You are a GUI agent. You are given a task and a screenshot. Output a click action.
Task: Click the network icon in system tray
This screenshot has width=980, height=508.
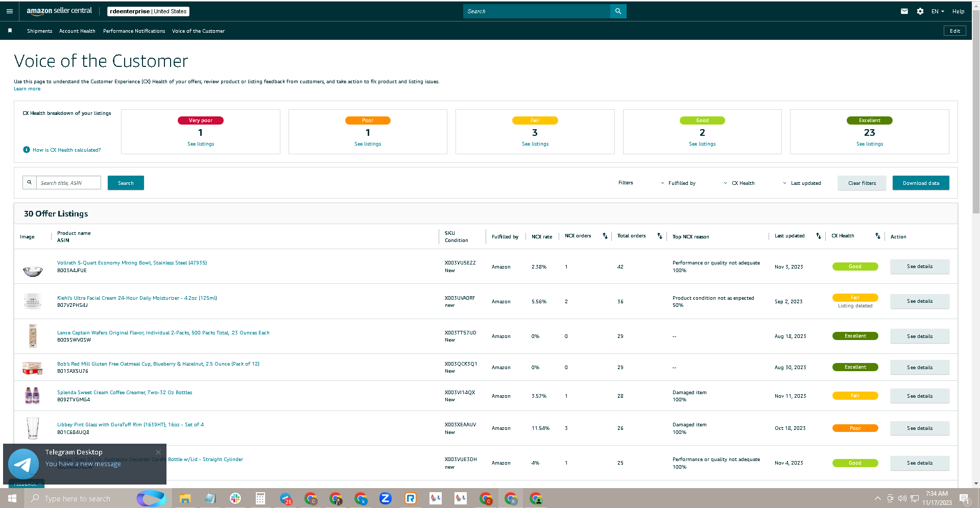pyautogui.click(x=915, y=498)
